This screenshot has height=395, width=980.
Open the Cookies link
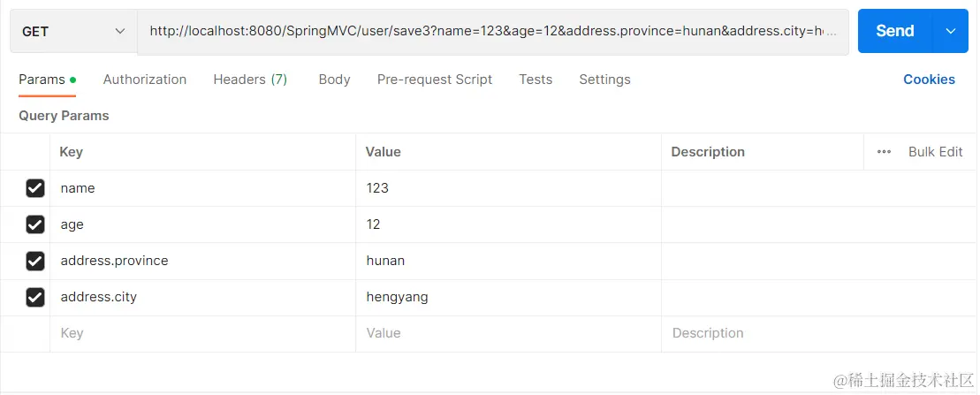[929, 80]
